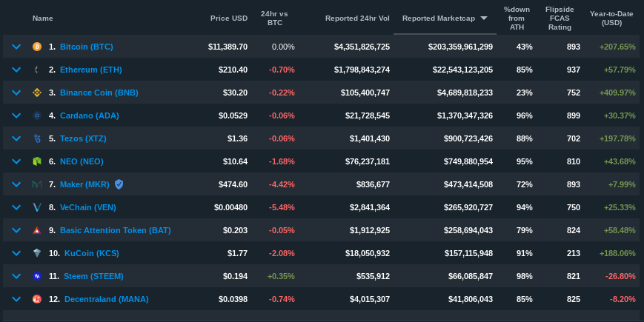Sort by Year-to-Date (USD) header

click(612, 18)
